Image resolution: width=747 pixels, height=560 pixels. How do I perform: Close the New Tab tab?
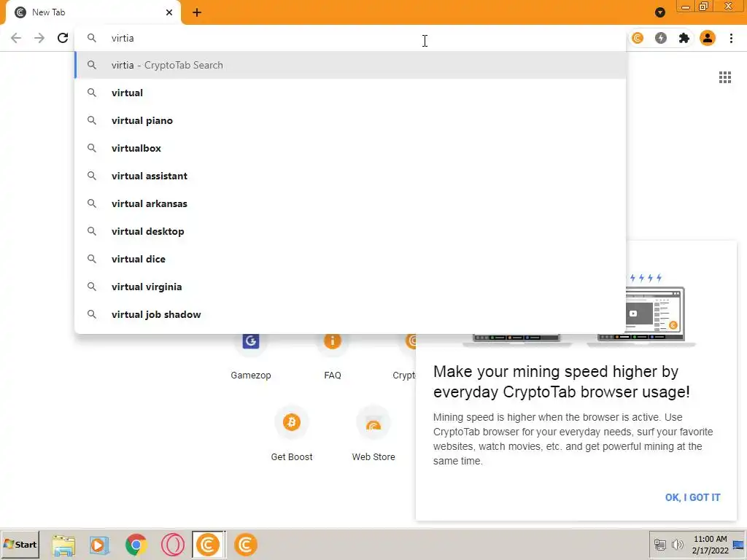[169, 12]
